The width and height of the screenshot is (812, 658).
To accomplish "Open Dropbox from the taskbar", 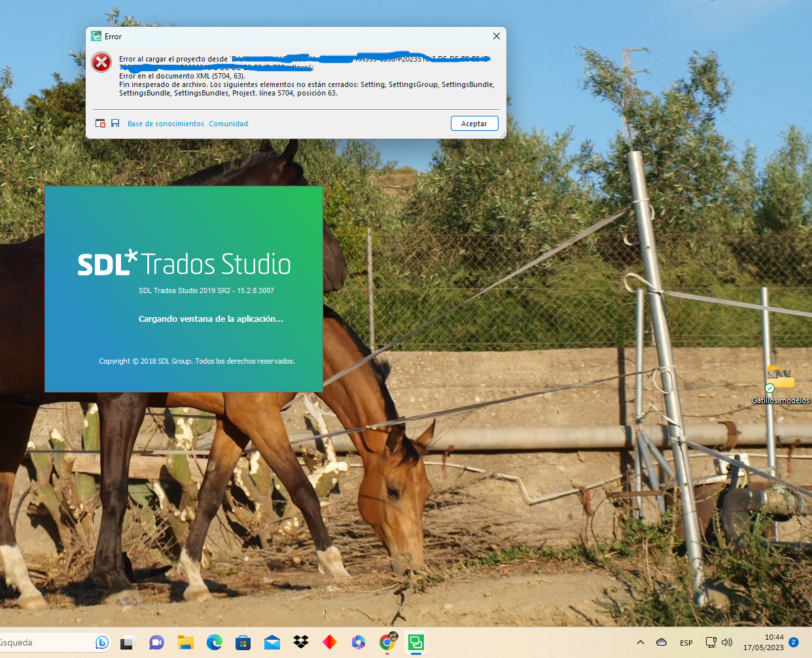I will [301, 643].
